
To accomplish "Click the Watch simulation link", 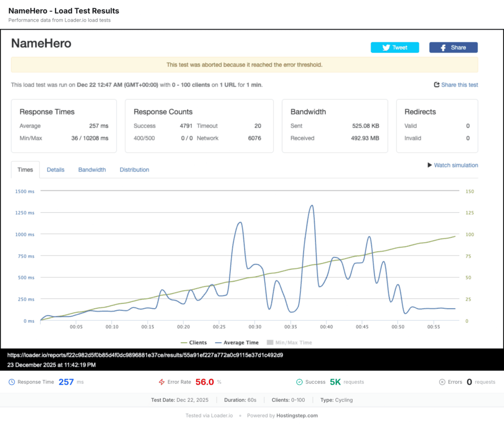I will (x=456, y=165).
